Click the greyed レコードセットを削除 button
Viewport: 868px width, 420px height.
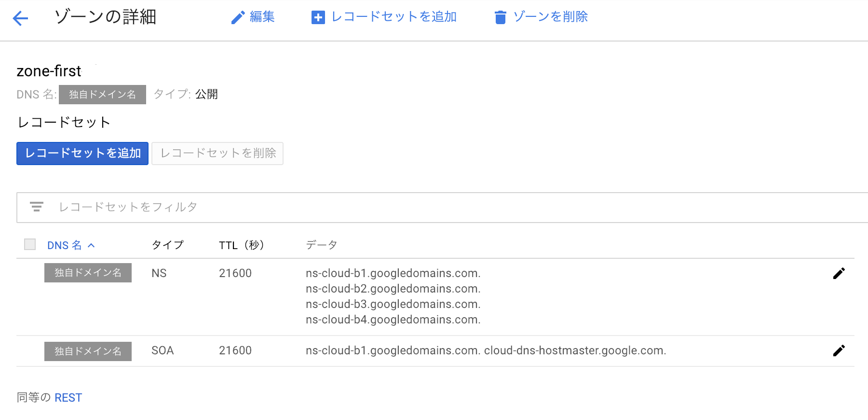click(217, 154)
